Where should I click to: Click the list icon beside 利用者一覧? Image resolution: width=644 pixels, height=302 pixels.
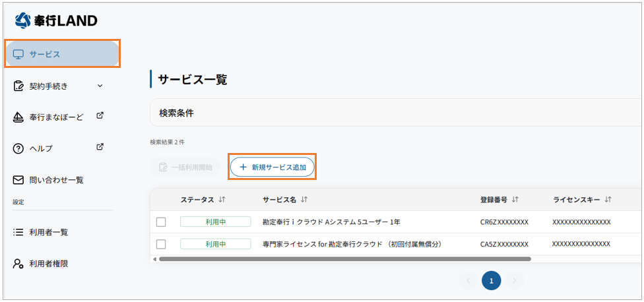[x=18, y=233]
